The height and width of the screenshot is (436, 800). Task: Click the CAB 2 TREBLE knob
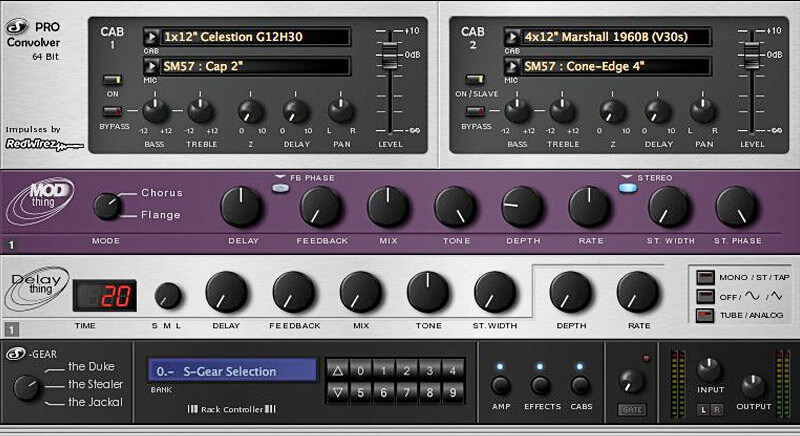[563, 110]
